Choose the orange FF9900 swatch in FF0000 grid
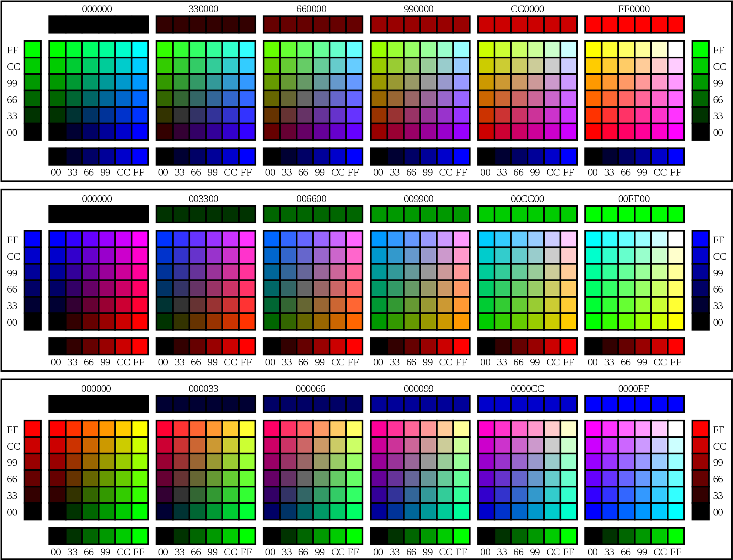This screenshot has width=733, height=560. click(x=593, y=82)
